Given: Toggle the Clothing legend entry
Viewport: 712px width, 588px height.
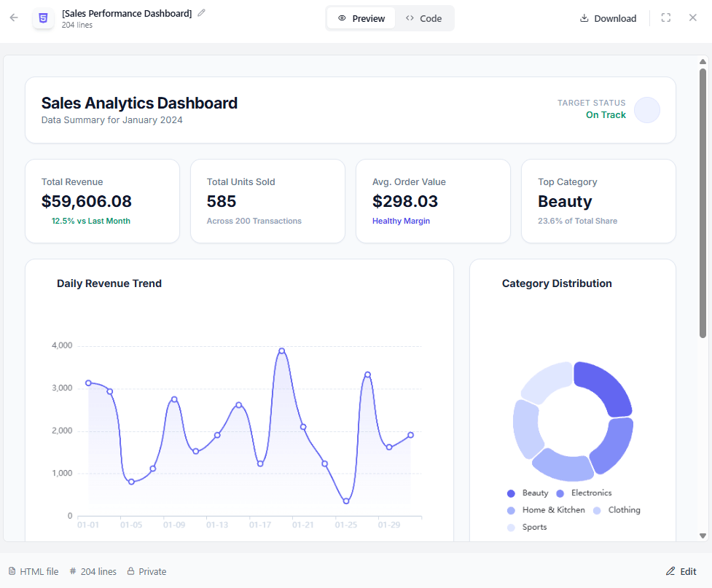Looking at the screenshot, I should coord(617,510).
